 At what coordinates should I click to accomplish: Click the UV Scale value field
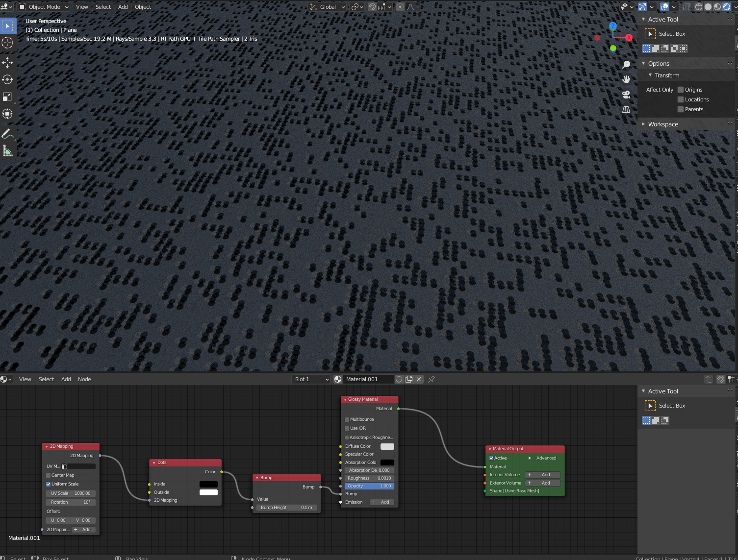[71, 493]
